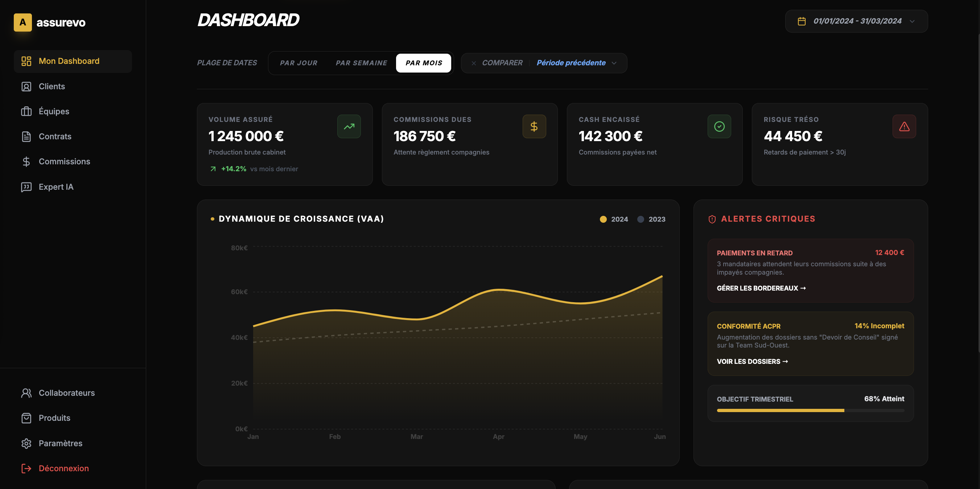
Task: Go to Commissions in the sidebar
Action: [64, 162]
